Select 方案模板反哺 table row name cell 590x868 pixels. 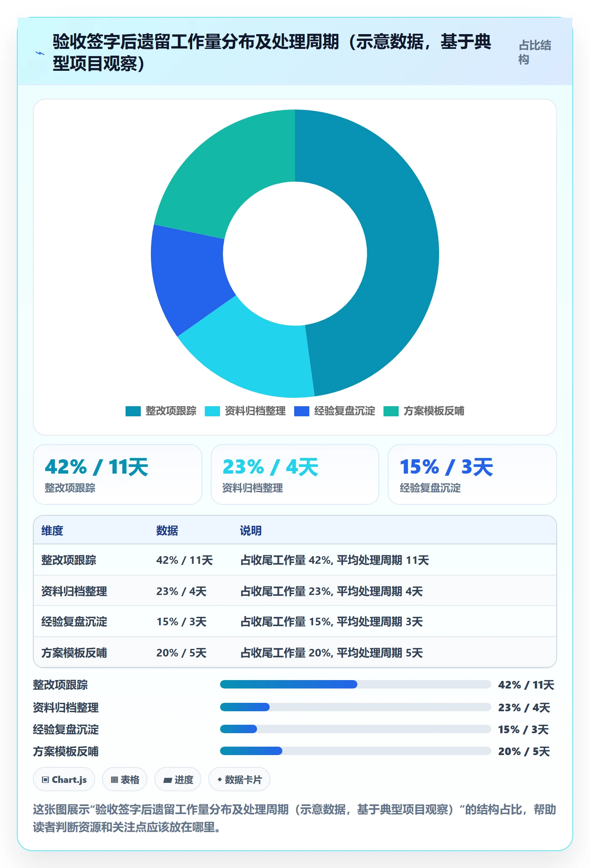pyautogui.click(x=74, y=653)
